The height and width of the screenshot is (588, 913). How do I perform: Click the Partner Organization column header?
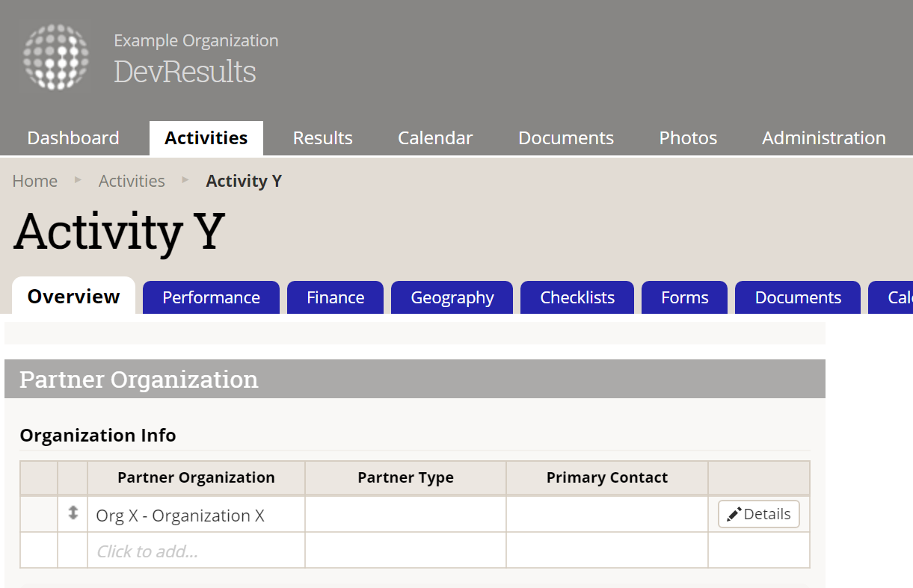click(x=196, y=477)
